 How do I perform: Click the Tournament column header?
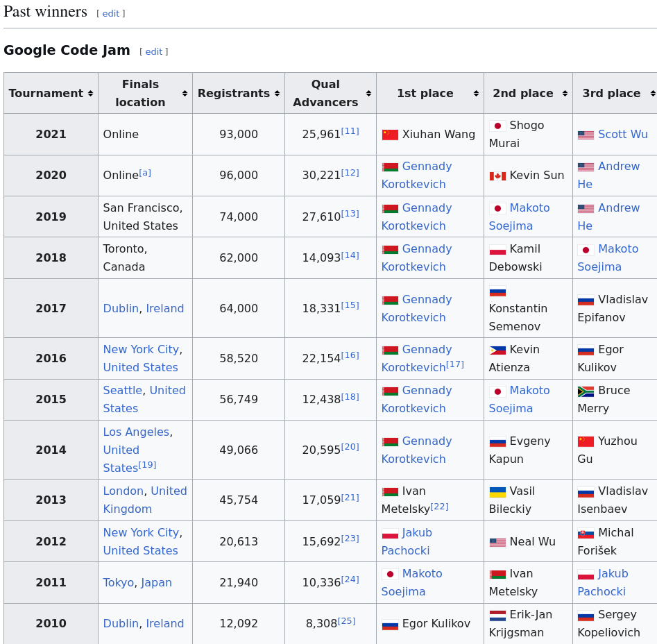click(x=51, y=93)
